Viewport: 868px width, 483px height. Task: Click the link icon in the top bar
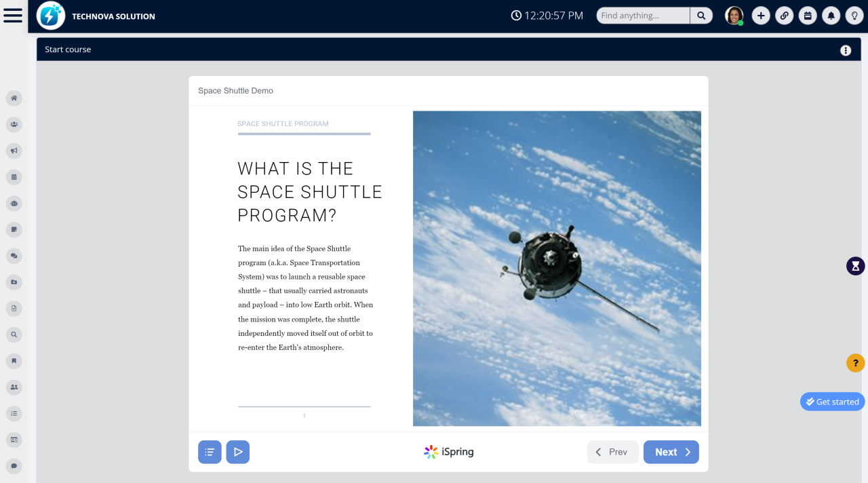(784, 15)
